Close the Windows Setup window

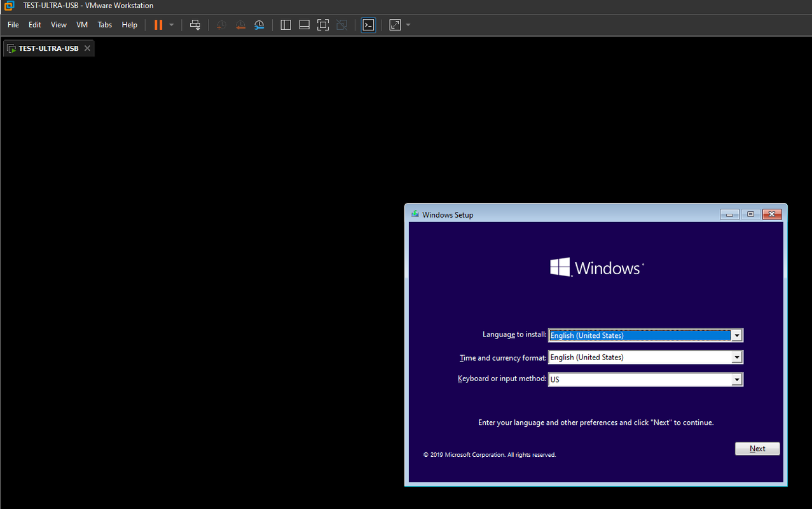pyautogui.click(x=772, y=214)
